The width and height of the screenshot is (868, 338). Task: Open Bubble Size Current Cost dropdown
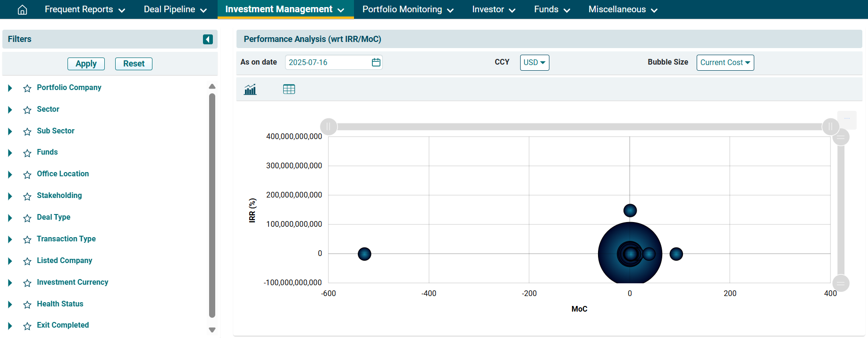(x=725, y=63)
